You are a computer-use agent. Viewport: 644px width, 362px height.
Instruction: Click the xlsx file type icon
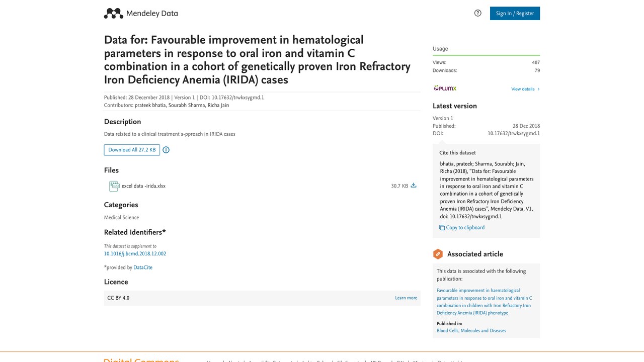[x=114, y=186]
